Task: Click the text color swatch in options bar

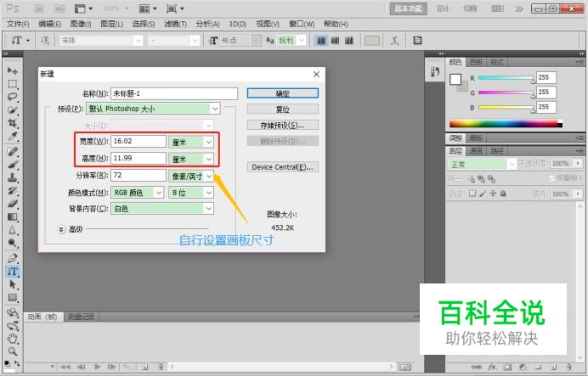Action: click(372, 41)
